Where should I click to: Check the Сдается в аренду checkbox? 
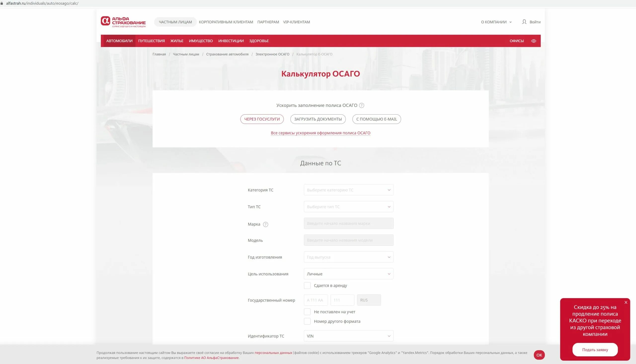point(307,286)
